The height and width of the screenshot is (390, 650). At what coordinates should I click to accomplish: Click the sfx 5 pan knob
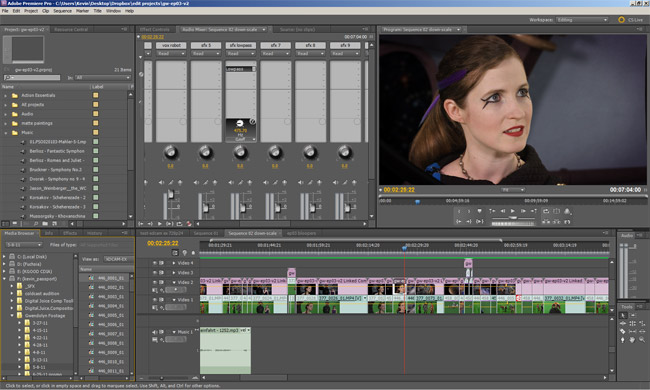coord(206,153)
